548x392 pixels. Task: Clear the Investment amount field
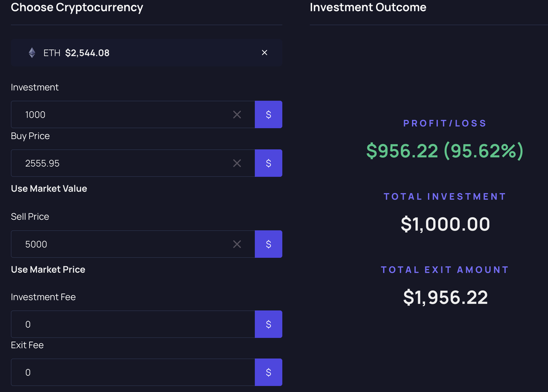(x=237, y=114)
